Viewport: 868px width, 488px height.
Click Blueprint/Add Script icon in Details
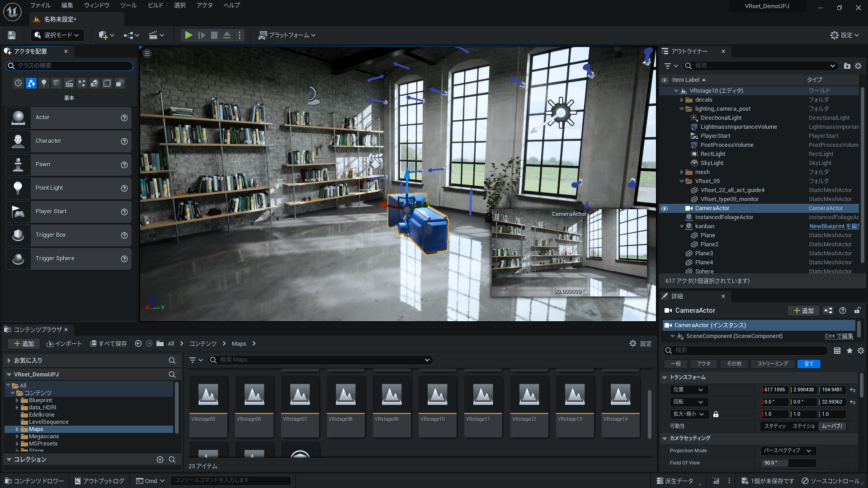point(828,310)
